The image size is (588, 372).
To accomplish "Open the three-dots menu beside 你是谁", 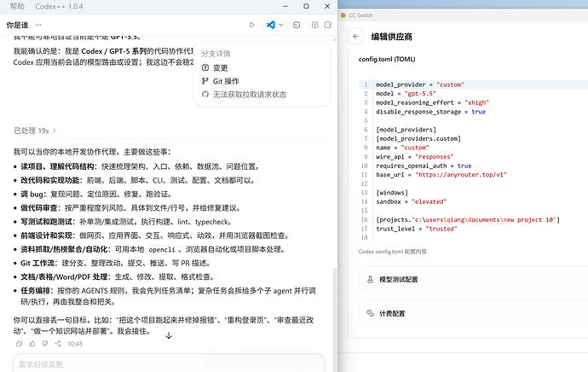I will coord(38,25).
